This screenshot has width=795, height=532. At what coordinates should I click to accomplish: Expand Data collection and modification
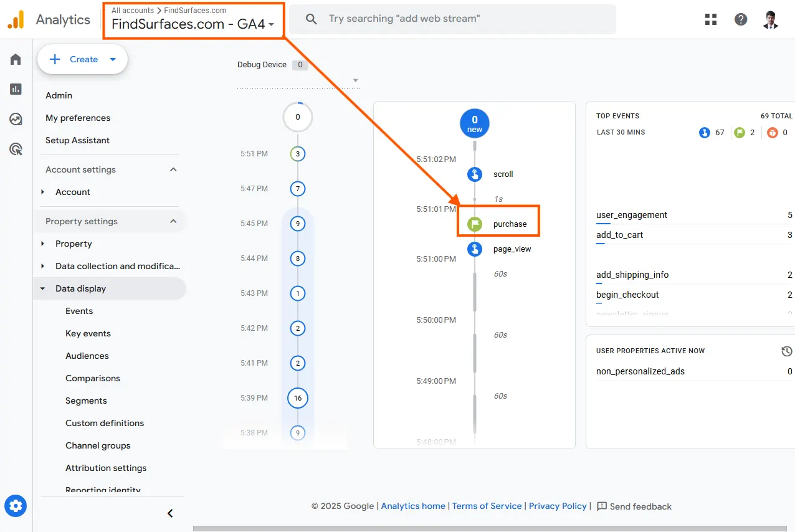(x=43, y=266)
